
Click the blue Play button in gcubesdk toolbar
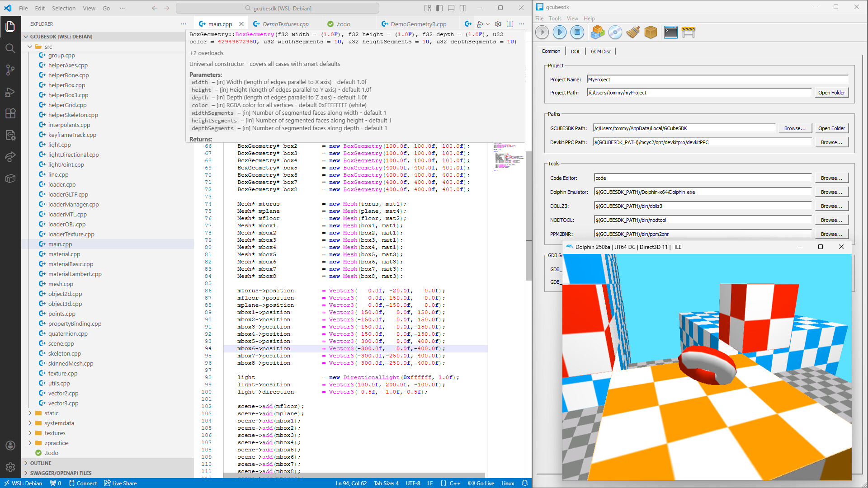(560, 32)
